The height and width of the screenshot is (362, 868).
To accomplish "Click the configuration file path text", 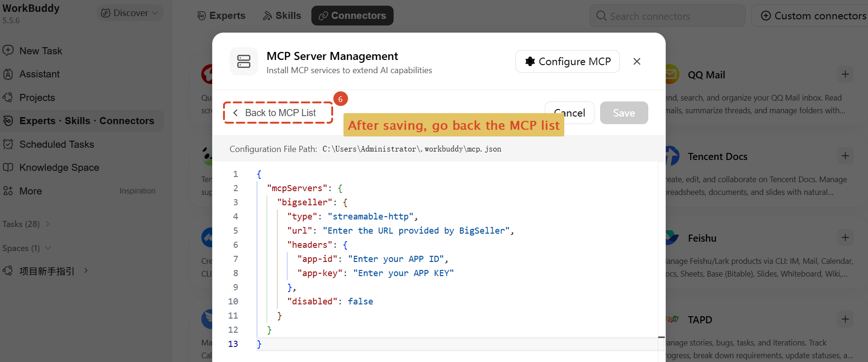I will pyautogui.click(x=412, y=149).
